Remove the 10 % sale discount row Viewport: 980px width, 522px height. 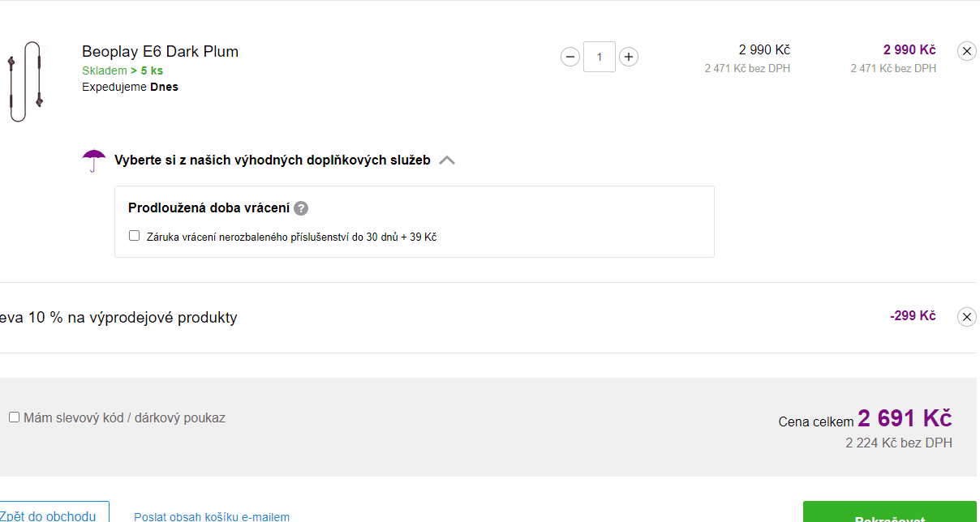click(x=967, y=317)
